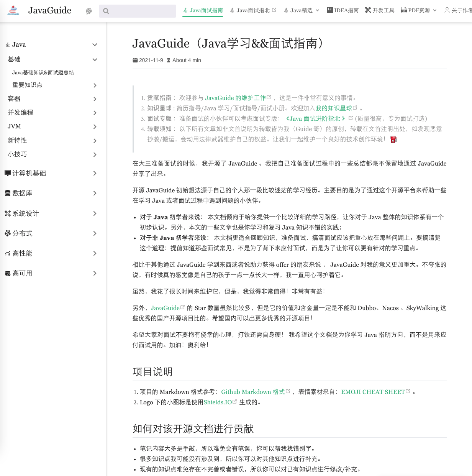472x476 pixels.
Task: Select the Java面试指南 menu item
Action: [x=202, y=10]
